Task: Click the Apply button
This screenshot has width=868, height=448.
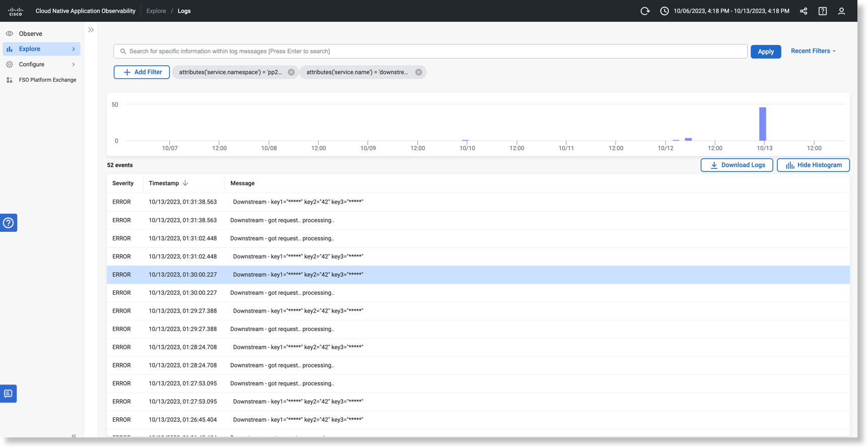Action: click(766, 51)
